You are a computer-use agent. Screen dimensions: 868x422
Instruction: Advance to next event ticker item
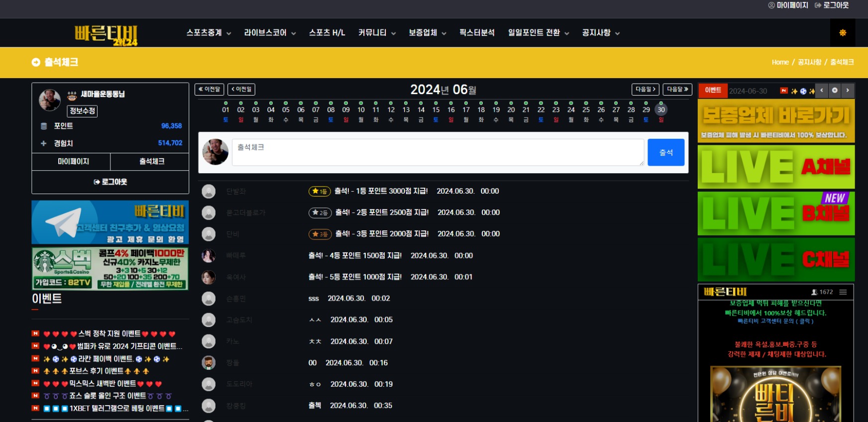[x=848, y=90]
